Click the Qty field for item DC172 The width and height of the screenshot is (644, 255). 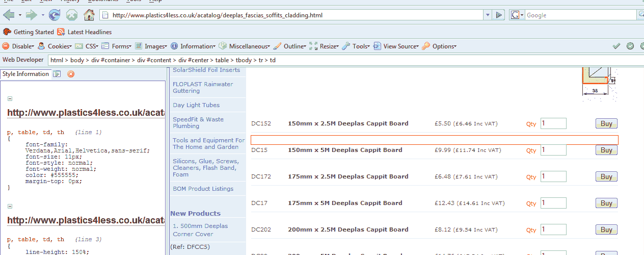tap(553, 176)
